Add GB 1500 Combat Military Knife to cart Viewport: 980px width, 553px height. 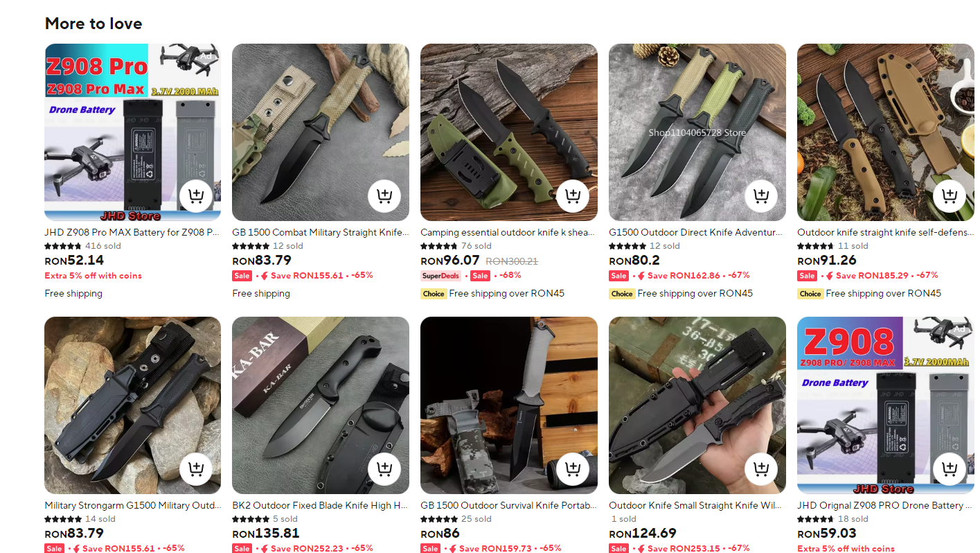[384, 196]
